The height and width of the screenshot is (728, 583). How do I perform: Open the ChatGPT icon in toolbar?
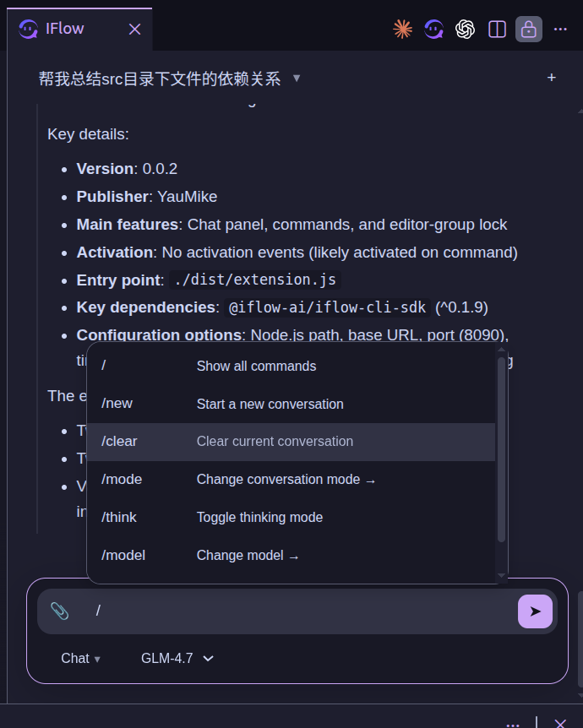466,29
